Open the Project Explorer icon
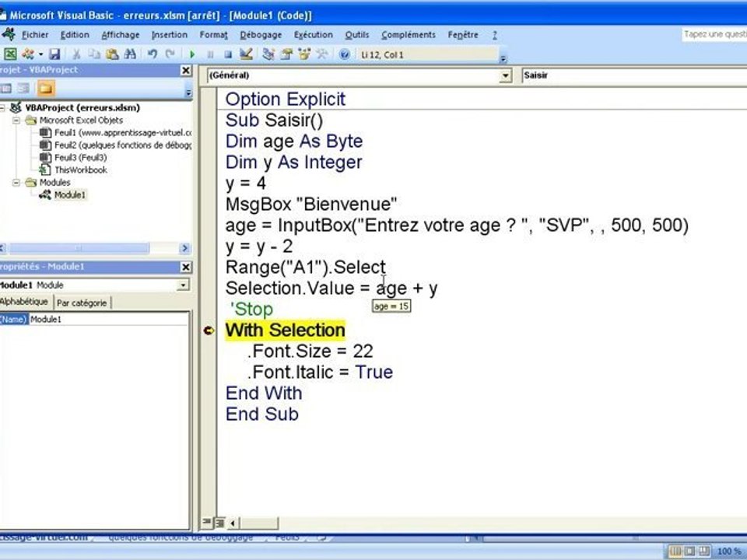This screenshot has width=747, height=560. 268,54
